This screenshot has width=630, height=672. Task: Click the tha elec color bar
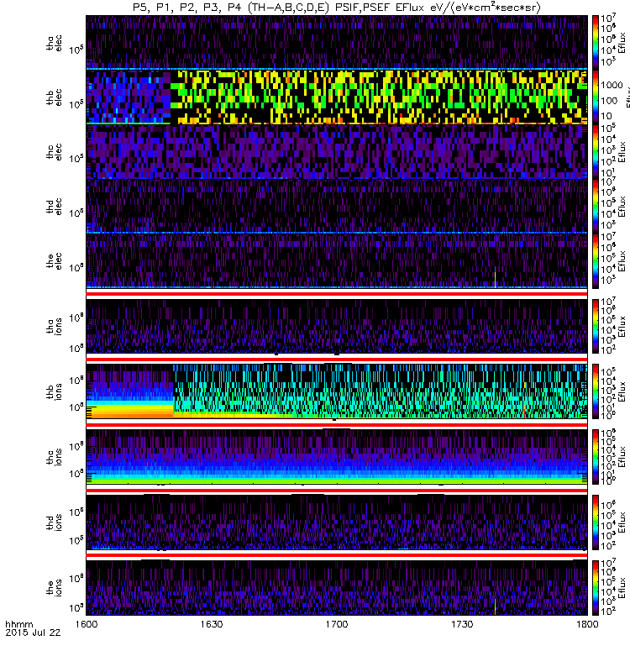coord(596,43)
